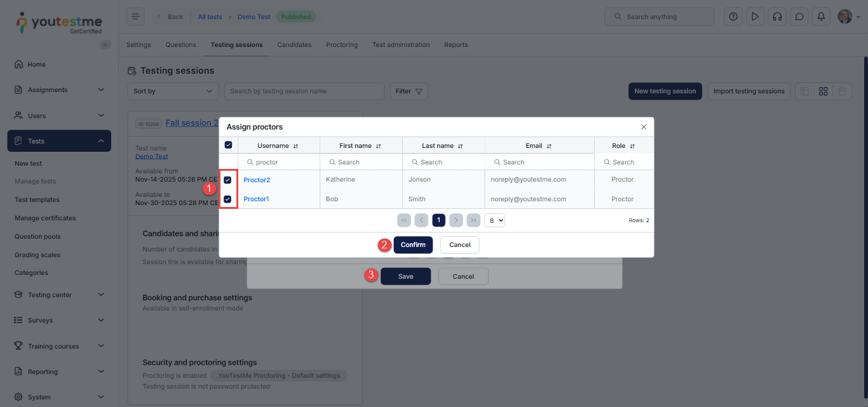The height and width of the screenshot is (407, 868).
Task: Select page 1 in paginator
Action: point(438,220)
